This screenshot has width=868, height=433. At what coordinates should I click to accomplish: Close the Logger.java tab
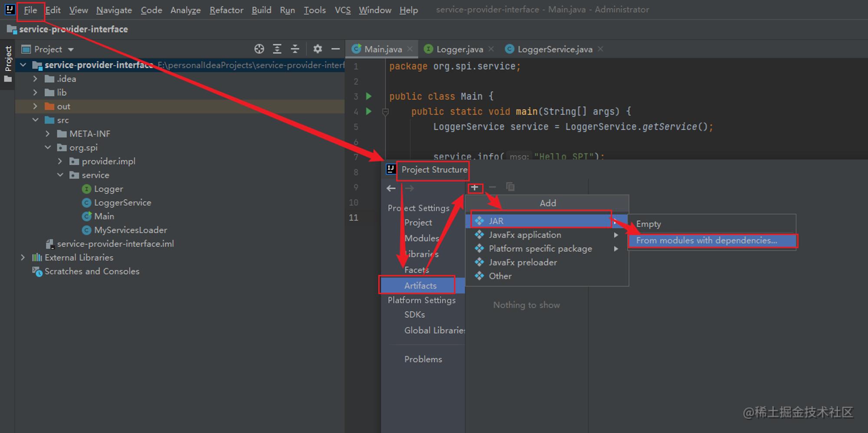491,49
